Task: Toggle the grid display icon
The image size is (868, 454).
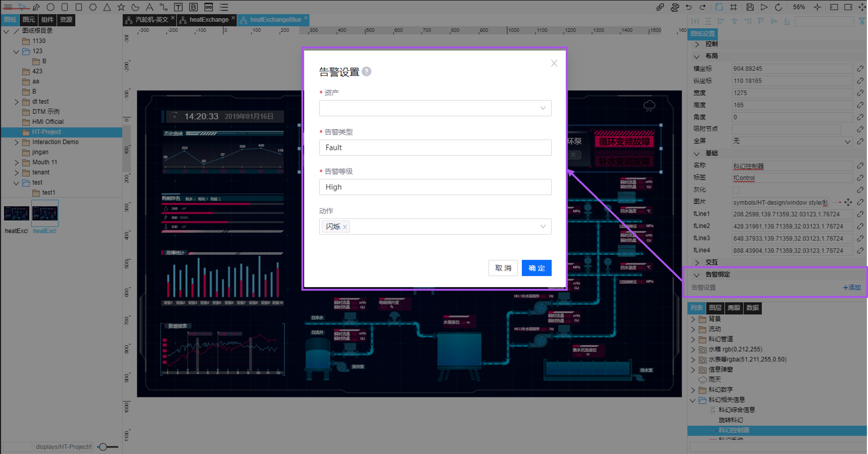Action: tap(733, 7)
